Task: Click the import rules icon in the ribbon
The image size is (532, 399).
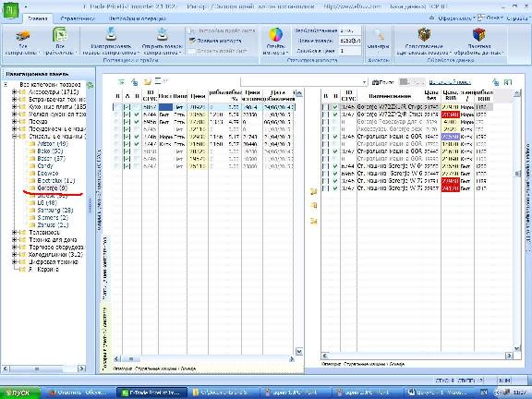Action: click(192, 41)
